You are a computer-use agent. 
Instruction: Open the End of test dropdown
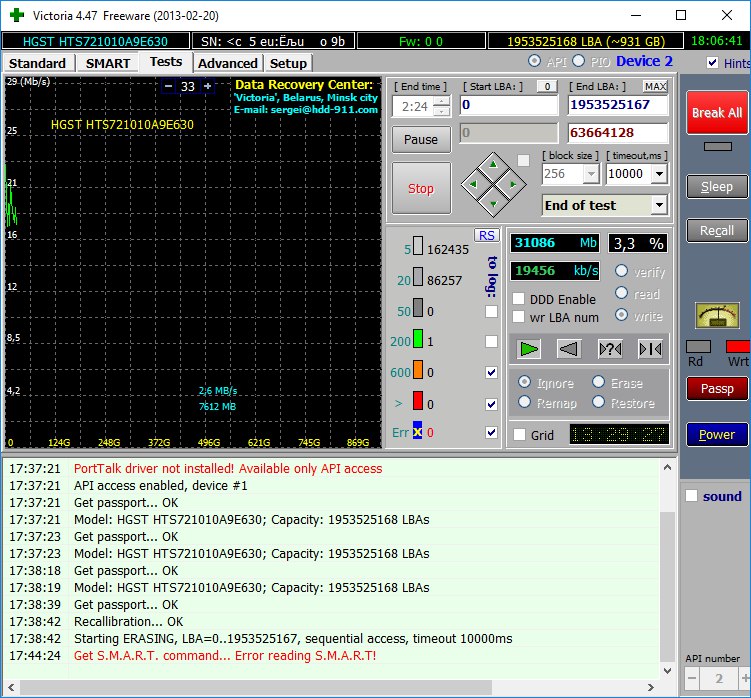tap(658, 205)
